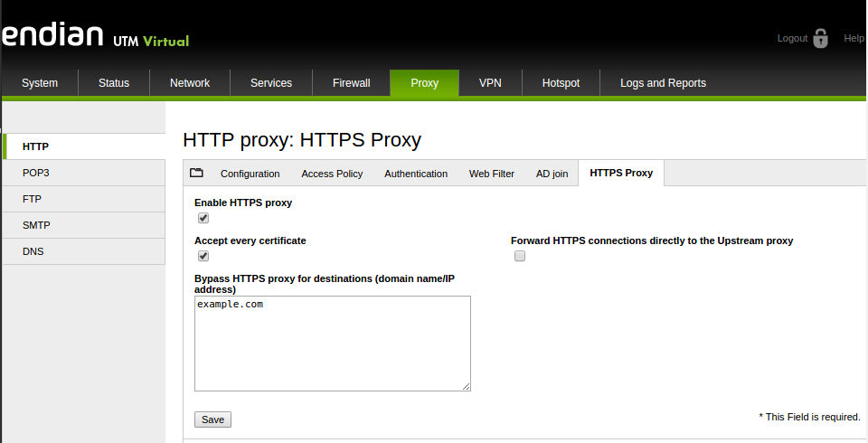Select HTTP in the sidebar
Viewport: 868px width, 443px height.
(x=84, y=146)
